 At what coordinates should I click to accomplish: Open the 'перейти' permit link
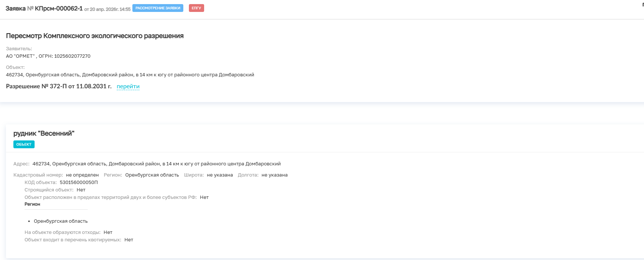[128, 86]
